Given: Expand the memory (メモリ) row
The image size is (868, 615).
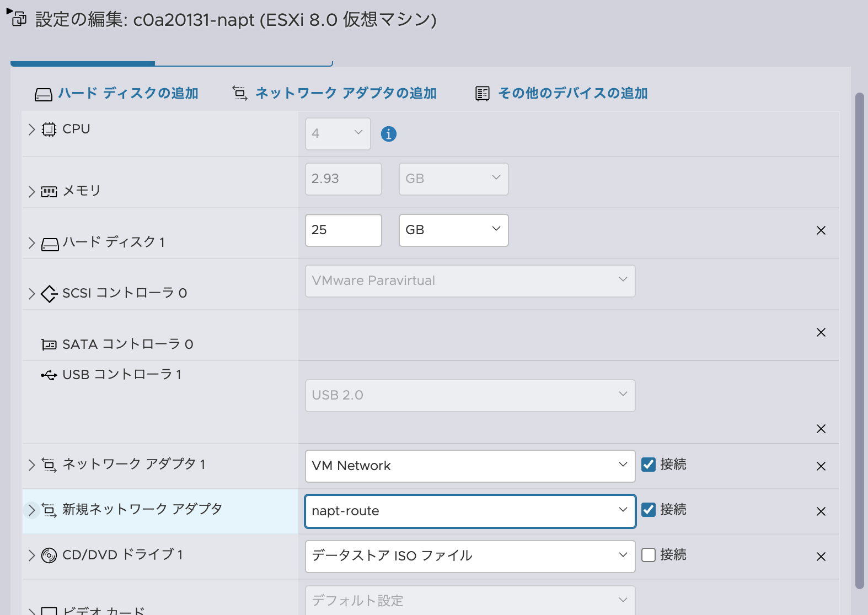Looking at the screenshot, I should (x=31, y=192).
